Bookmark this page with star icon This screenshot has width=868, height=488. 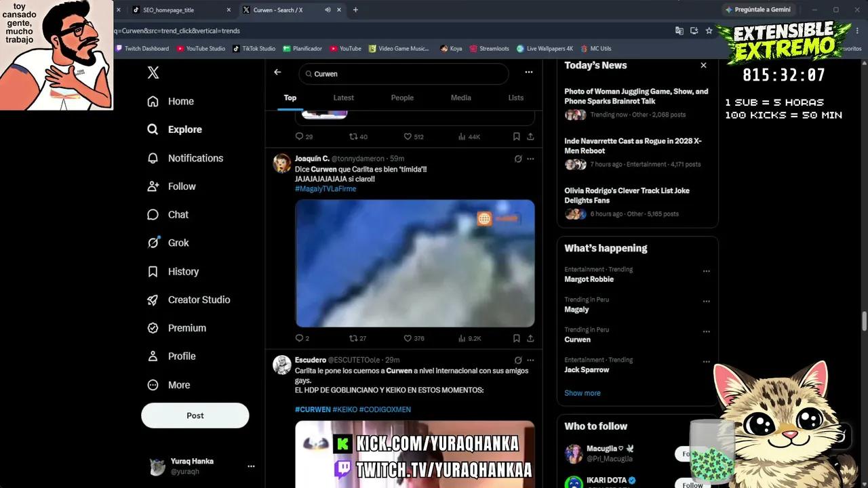[x=709, y=30]
